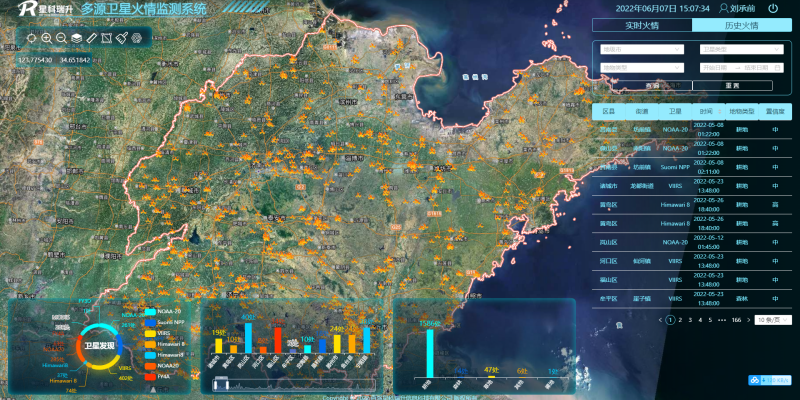Toggle the FY4A legend entry

[158, 377]
